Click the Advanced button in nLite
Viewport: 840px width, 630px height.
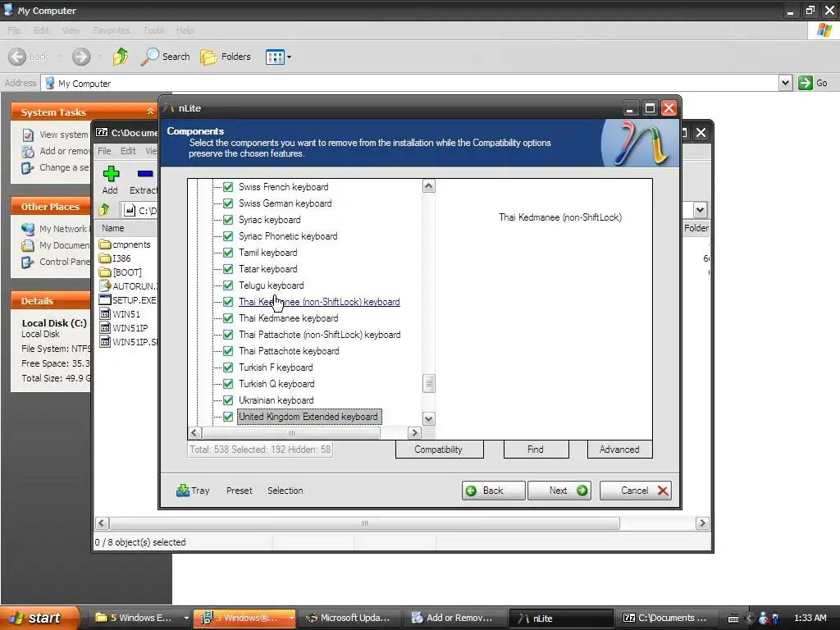619,450
